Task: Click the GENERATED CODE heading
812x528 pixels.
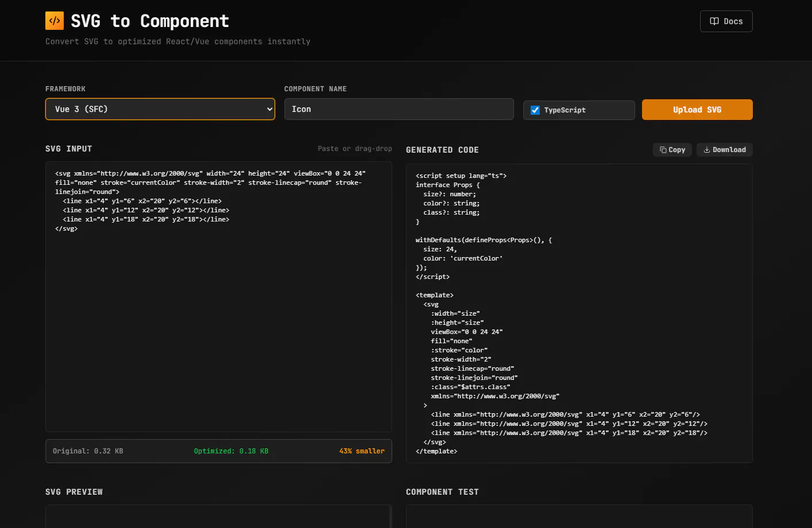Action: [442, 150]
